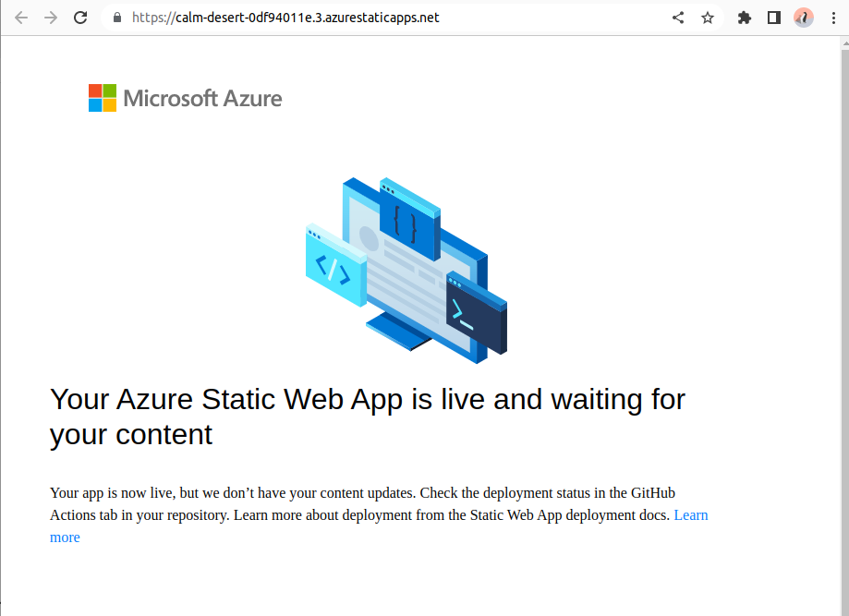The height and width of the screenshot is (616, 849).
Task: Click the static web app illustration
Action: (x=406, y=270)
